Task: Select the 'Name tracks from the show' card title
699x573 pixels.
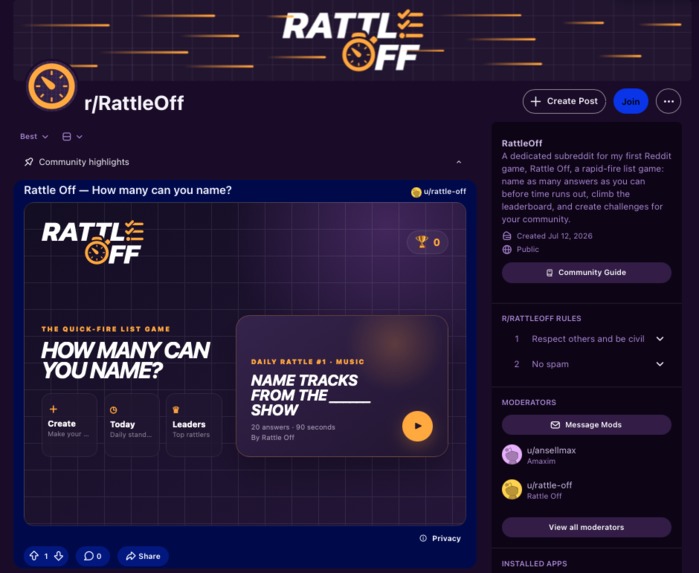Action: tap(310, 395)
